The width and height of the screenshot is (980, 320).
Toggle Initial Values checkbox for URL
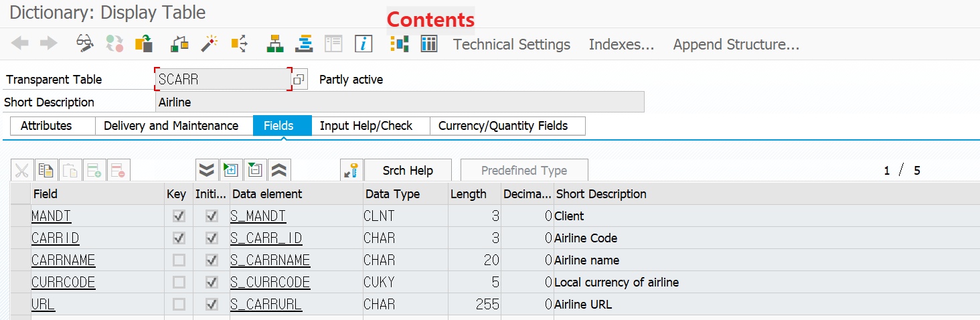(212, 305)
